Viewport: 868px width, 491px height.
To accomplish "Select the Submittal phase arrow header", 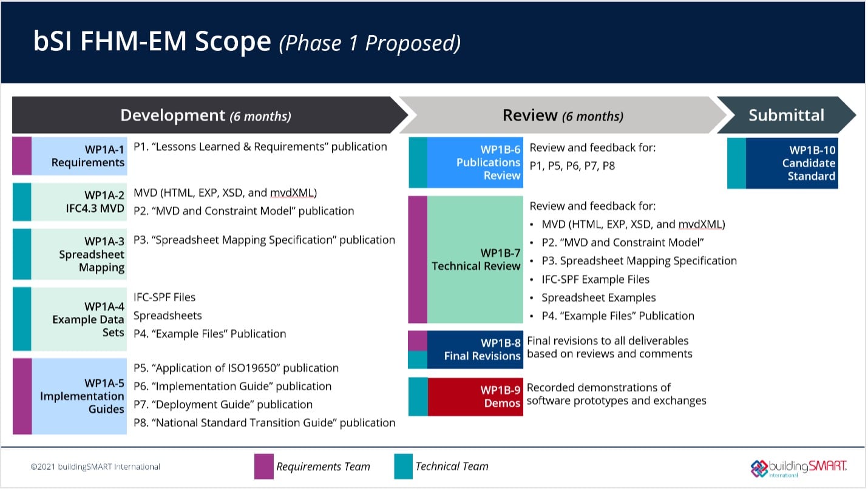I will tap(786, 115).
